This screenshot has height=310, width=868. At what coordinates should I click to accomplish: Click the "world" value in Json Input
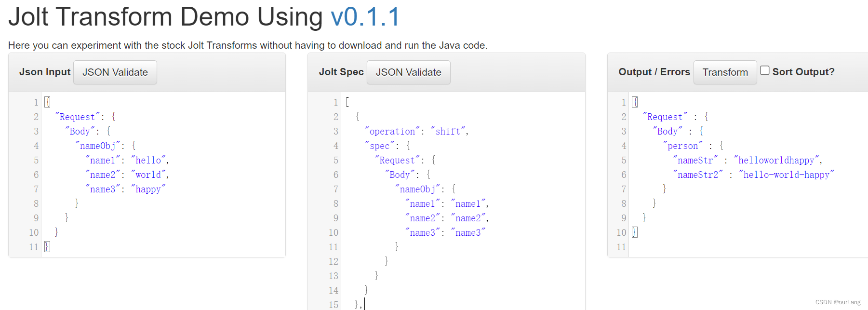pos(148,175)
